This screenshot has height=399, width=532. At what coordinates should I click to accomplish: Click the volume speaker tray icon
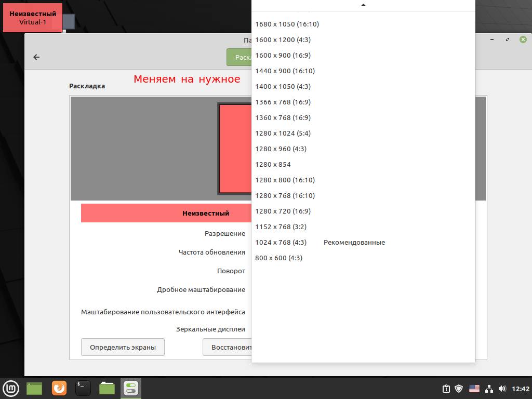pyautogui.click(x=502, y=389)
